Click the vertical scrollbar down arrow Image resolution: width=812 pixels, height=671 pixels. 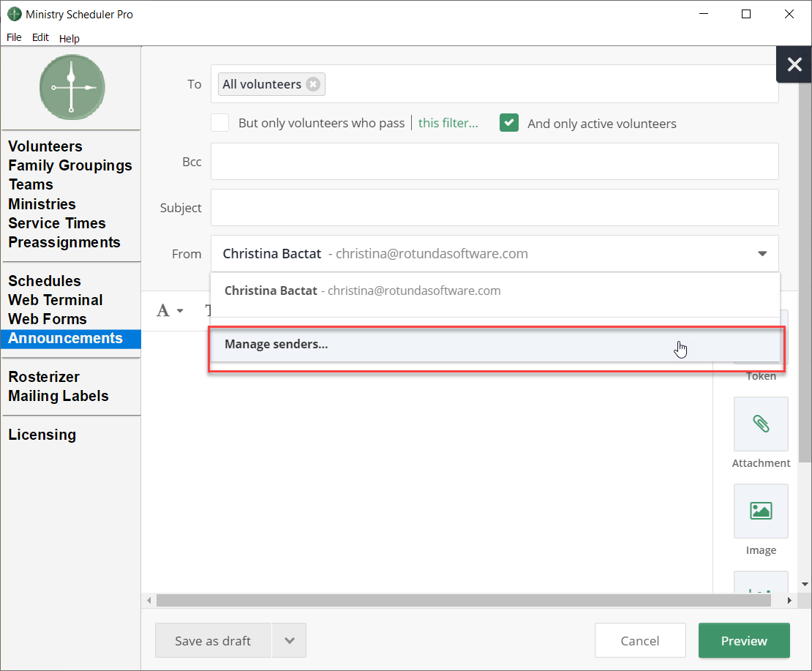point(805,584)
